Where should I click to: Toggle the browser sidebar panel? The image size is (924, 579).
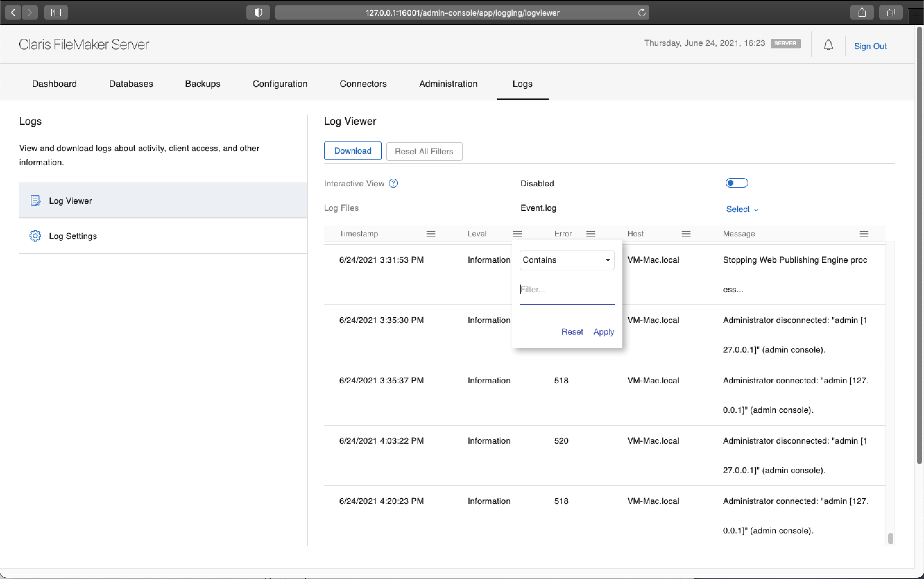click(x=56, y=12)
